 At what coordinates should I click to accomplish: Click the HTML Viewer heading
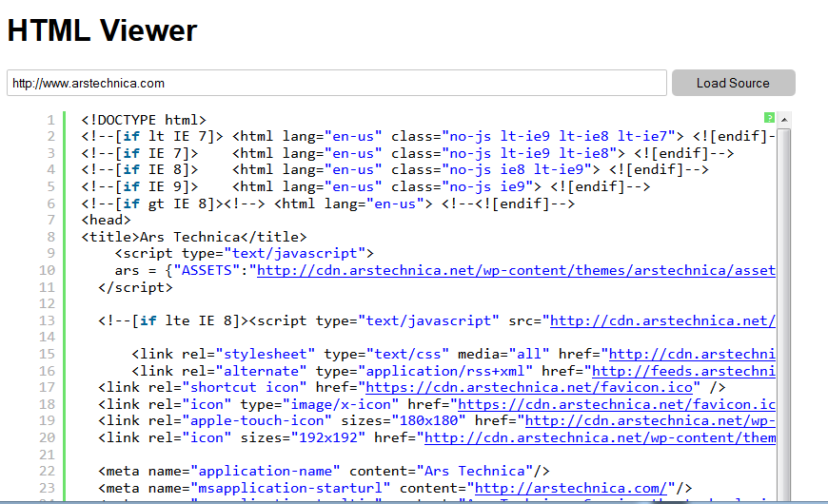pyautogui.click(x=102, y=30)
